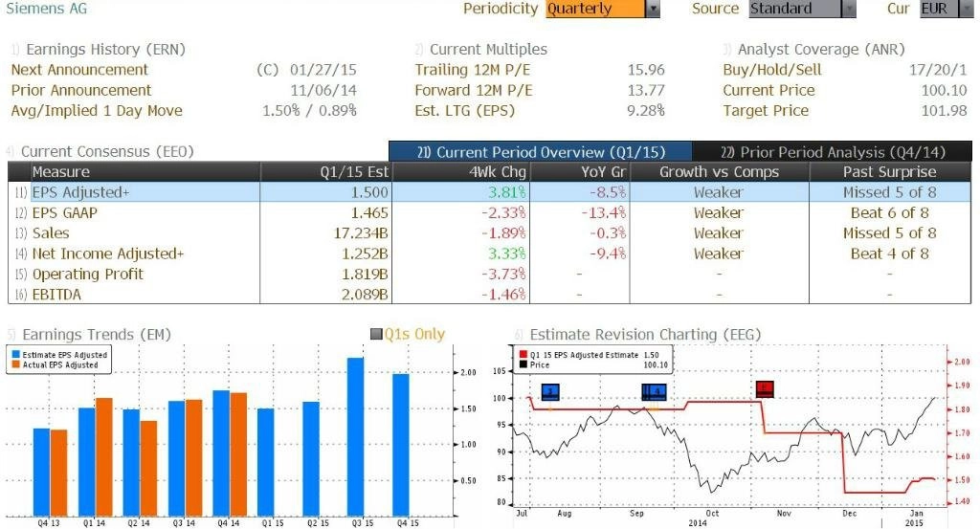Switch to Prior Period Analysis (Q4/14) tab
Image resolution: width=980 pixels, height=529 pixels.
[833, 152]
